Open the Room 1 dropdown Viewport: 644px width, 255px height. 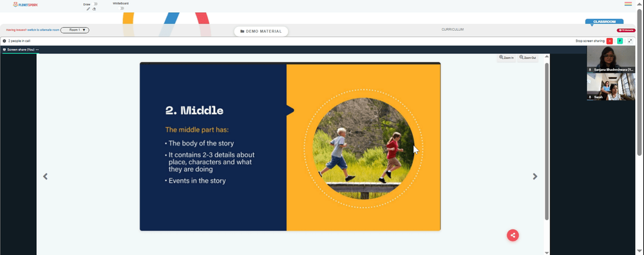coord(75,30)
